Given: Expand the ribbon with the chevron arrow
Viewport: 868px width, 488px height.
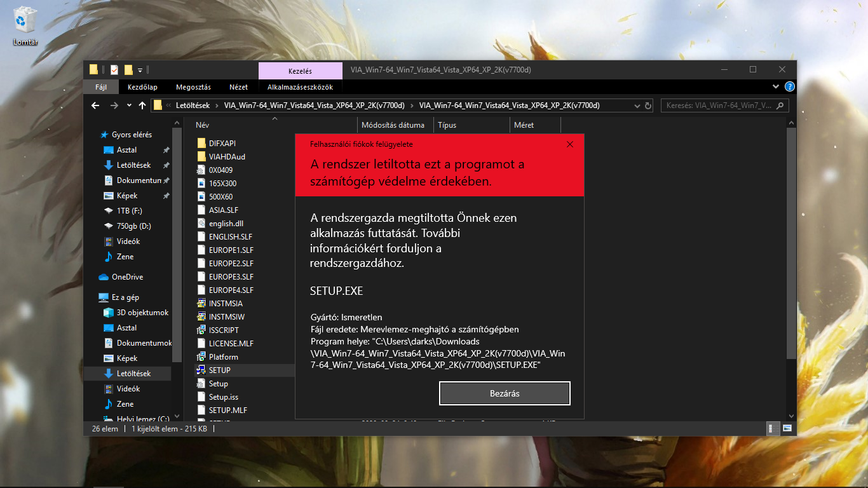Looking at the screenshot, I should 775,86.
